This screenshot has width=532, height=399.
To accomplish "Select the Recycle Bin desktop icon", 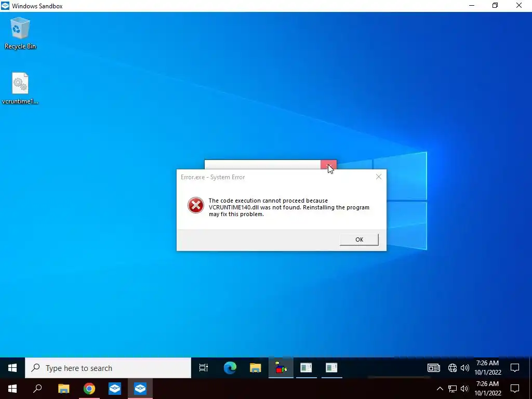I will [20, 33].
